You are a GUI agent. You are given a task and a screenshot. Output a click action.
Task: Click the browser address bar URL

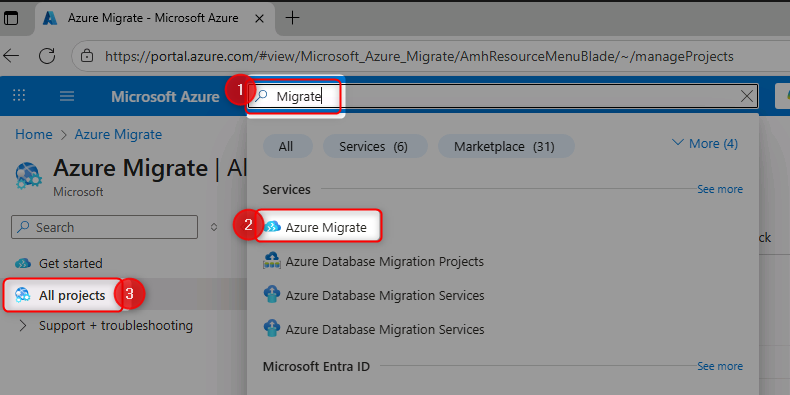point(419,56)
